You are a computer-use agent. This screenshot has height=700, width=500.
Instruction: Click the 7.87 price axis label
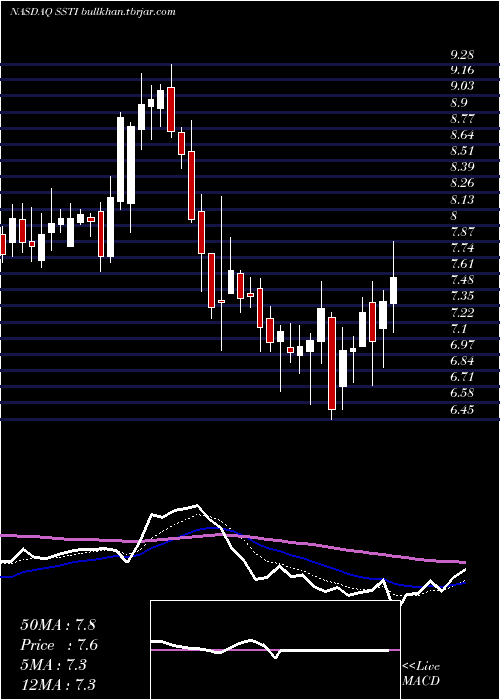462,232
